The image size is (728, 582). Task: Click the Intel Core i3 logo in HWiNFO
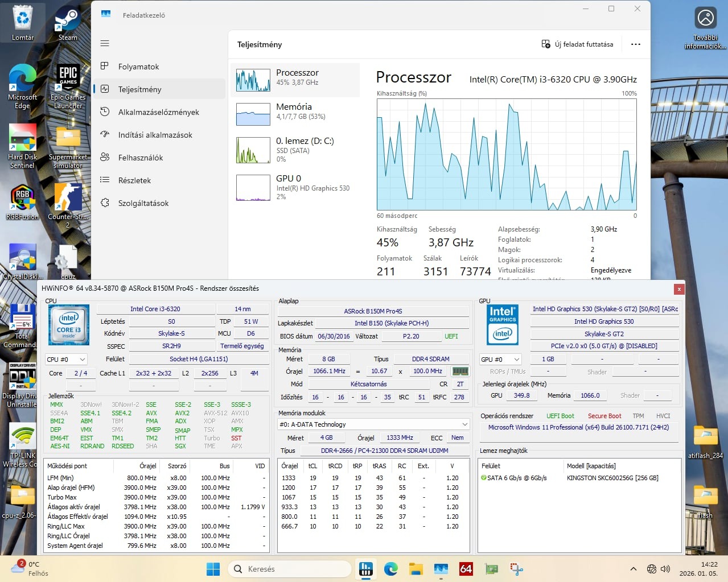click(x=69, y=325)
